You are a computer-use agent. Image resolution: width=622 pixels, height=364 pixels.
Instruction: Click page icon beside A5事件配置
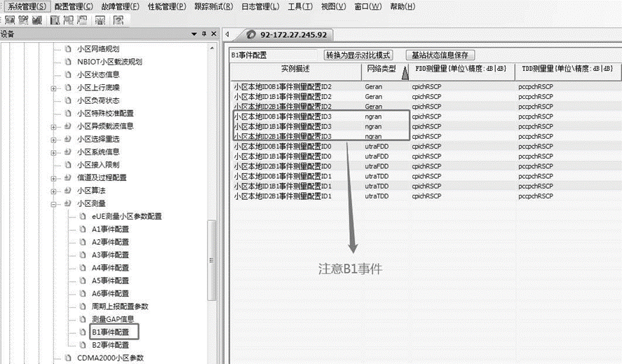pos(83,281)
